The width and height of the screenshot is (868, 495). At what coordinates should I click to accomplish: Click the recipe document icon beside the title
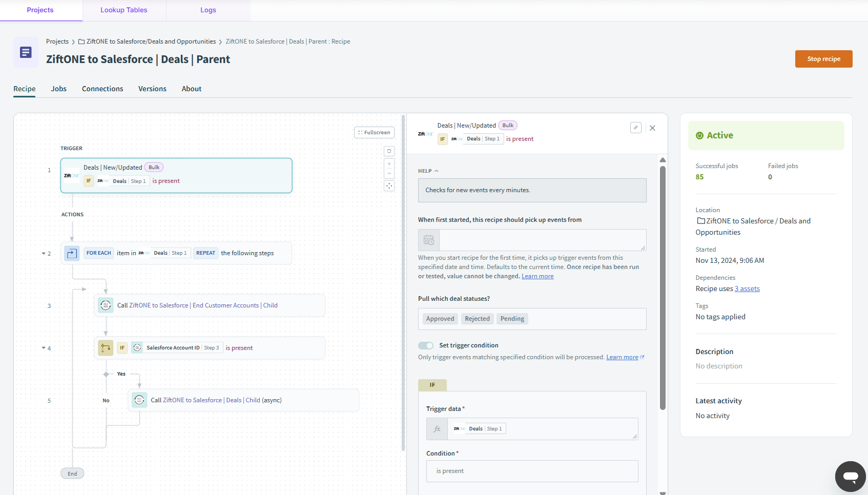tap(26, 52)
